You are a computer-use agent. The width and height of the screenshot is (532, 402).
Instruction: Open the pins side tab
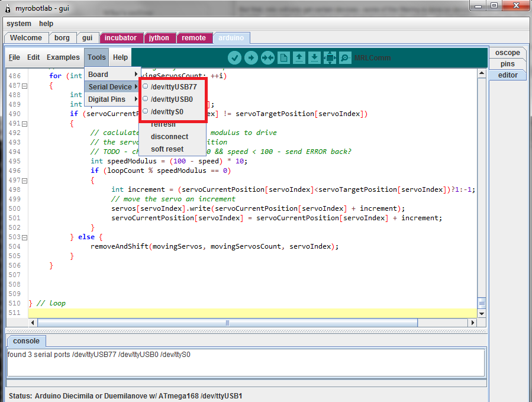tap(507, 64)
